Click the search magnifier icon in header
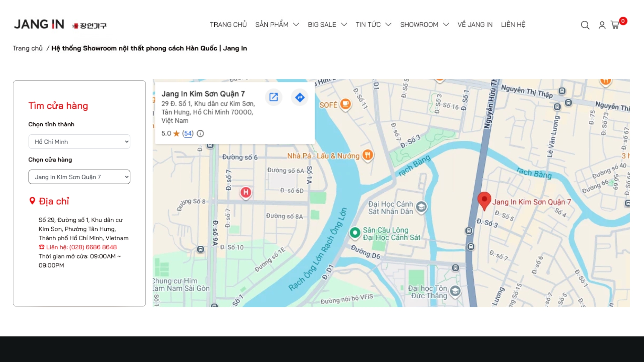The height and width of the screenshot is (362, 644). click(x=585, y=25)
